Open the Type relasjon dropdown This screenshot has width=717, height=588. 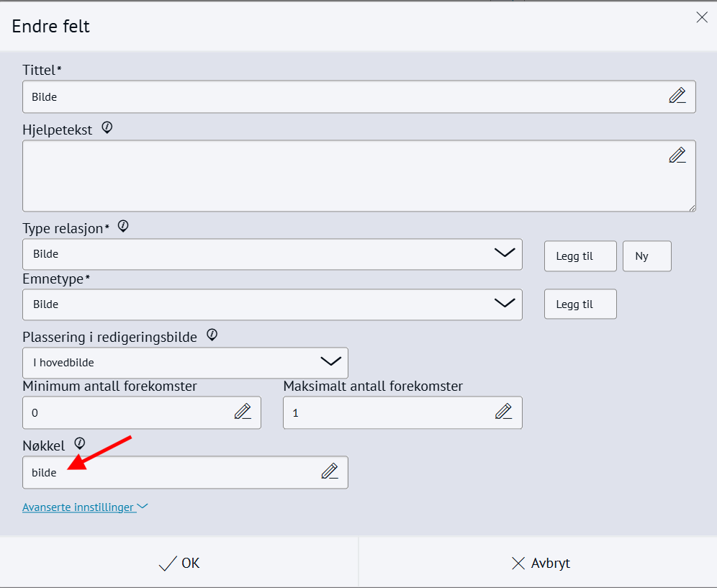[x=272, y=254]
